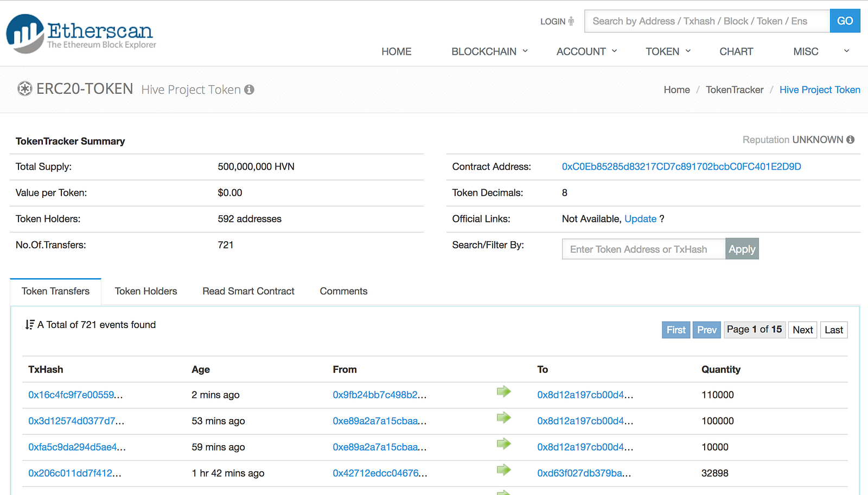Click the GO search button
Viewport: 868px width, 495px height.
point(845,21)
